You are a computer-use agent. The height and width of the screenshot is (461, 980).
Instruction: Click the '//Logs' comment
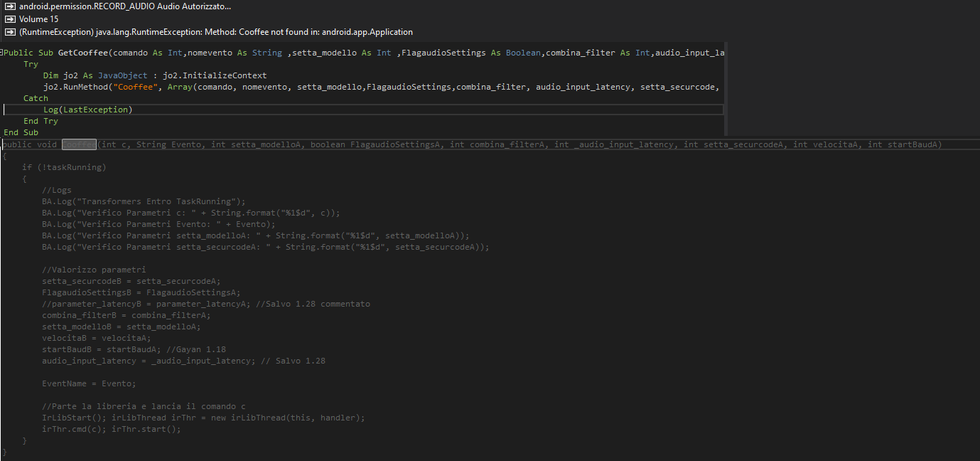pyautogui.click(x=57, y=190)
